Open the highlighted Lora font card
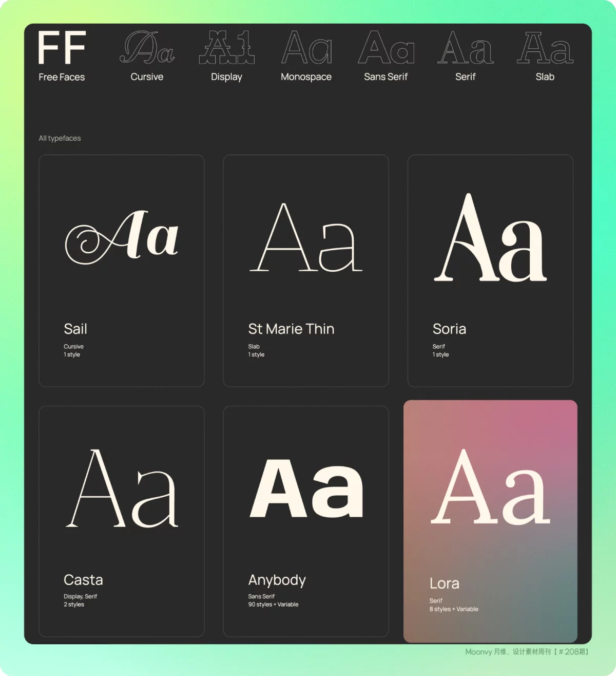The image size is (616, 676). (x=490, y=521)
